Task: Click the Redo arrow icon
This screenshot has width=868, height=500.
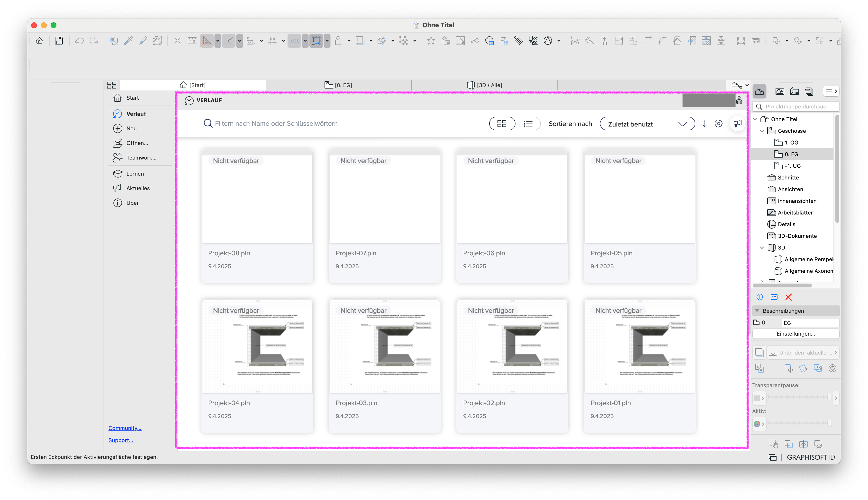Action: (94, 41)
